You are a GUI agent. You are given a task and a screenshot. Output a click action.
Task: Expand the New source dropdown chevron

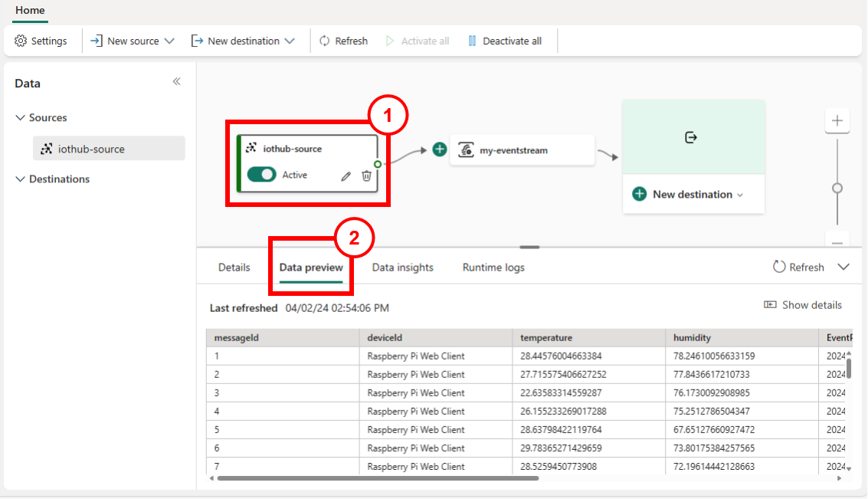tap(169, 41)
